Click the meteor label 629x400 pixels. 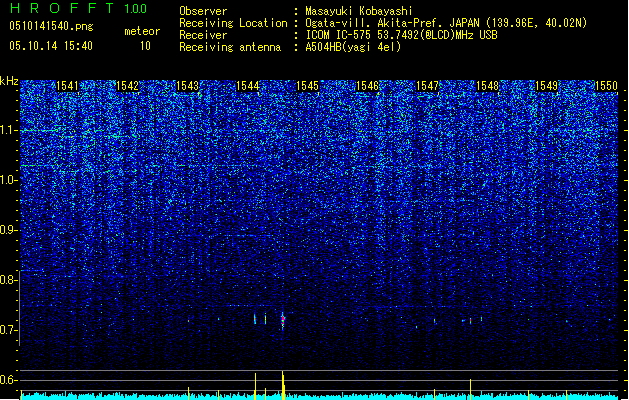point(142,31)
